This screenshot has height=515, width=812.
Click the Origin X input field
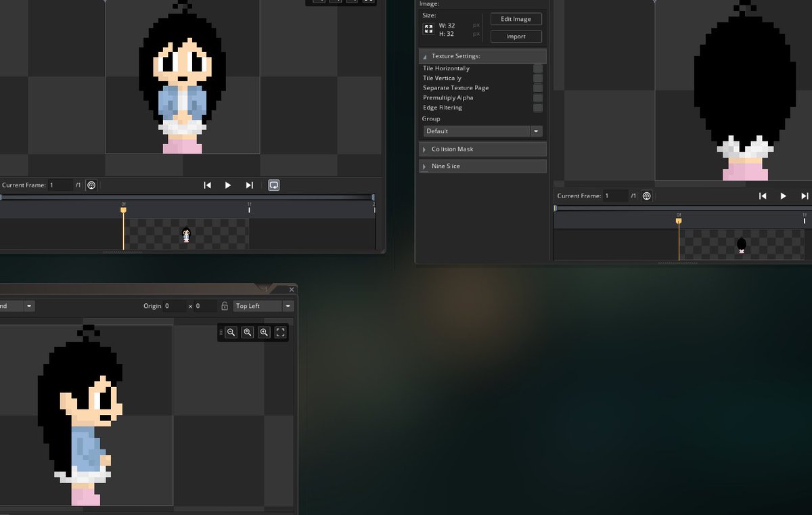(175, 306)
